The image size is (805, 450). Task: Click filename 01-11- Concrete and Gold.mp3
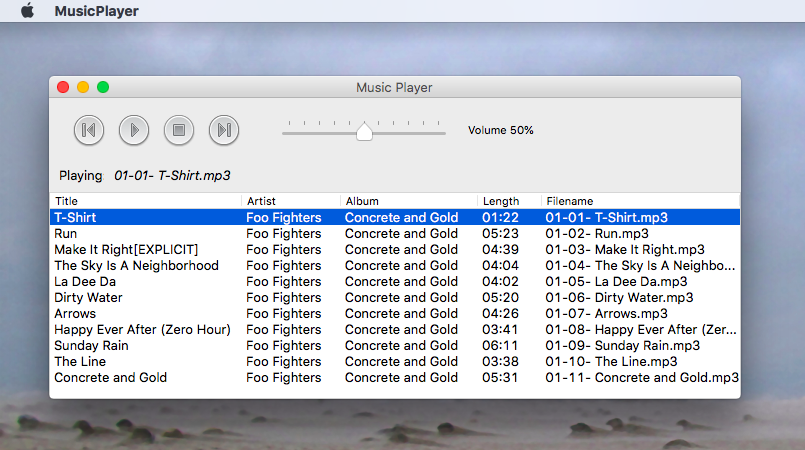pos(642,377)
